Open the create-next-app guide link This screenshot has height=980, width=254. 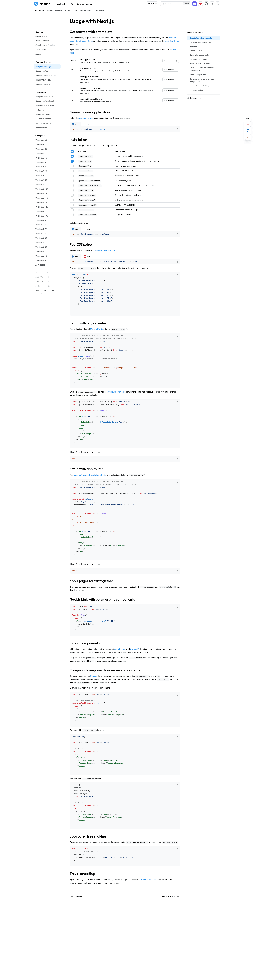[x=86, y=118]
